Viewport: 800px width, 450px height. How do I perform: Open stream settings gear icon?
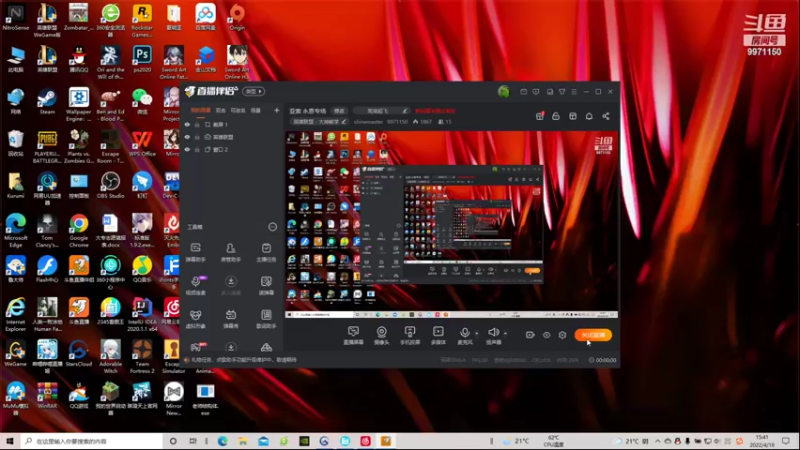click(x=562, y=335)
